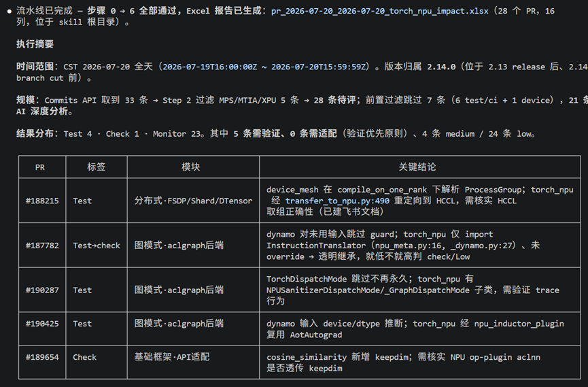Click the dynamo 输入 device/dtype conclusion
588x387 pixels.
pyautogui.click(x=415, y=329)
